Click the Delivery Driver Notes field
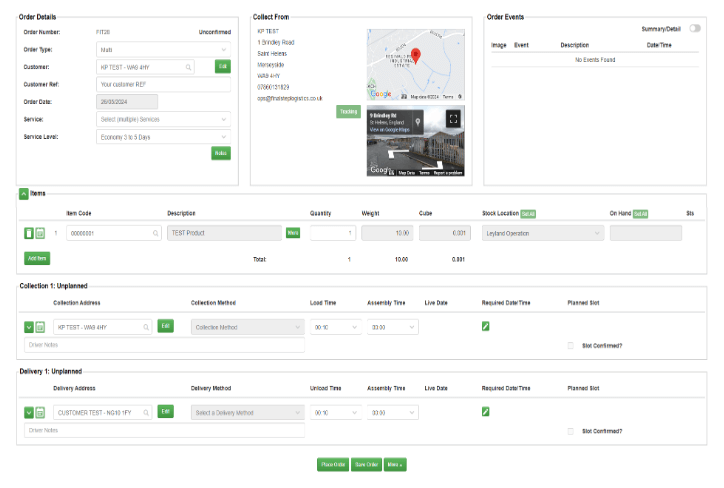 click(164, 430)
